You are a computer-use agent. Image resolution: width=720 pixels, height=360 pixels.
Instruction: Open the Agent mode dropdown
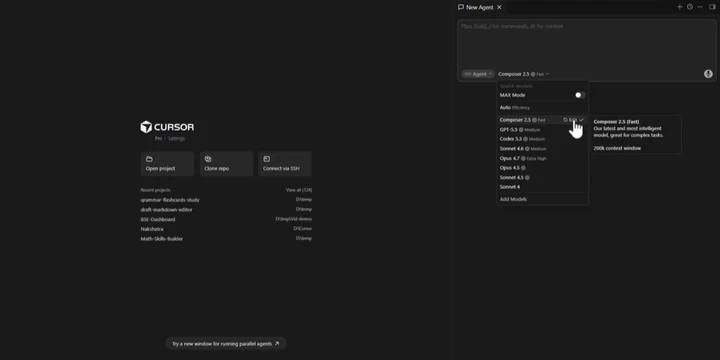pyautogui.click(x=478, y=74)
